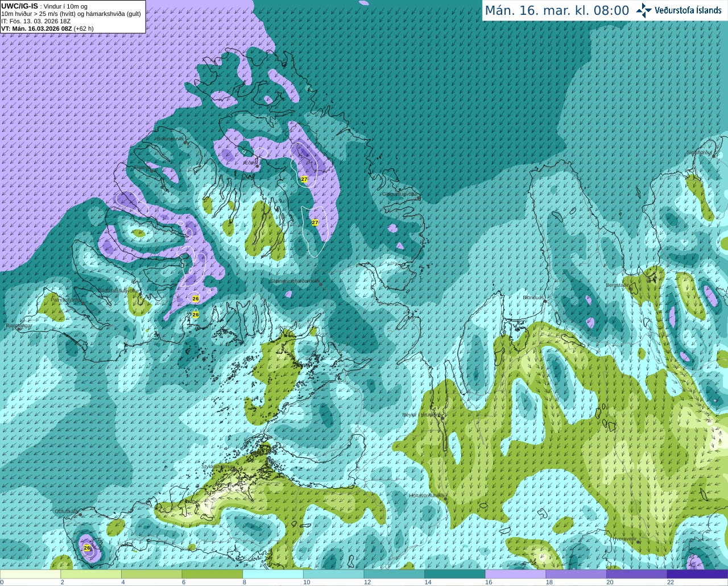The width and height of the screenshot is (728, 586).
Task: Click the Steingrímsfjarðarheiði place label
Action: click(295, 280)
